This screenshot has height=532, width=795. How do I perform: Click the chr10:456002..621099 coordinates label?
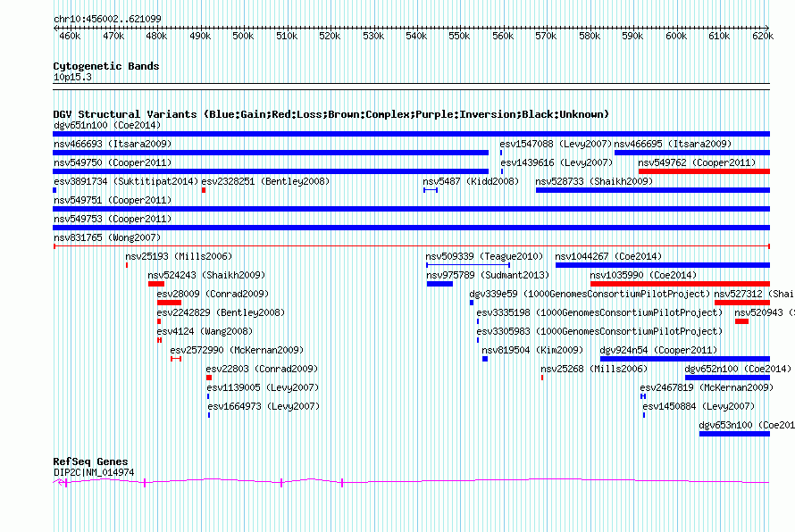point(107,19)
